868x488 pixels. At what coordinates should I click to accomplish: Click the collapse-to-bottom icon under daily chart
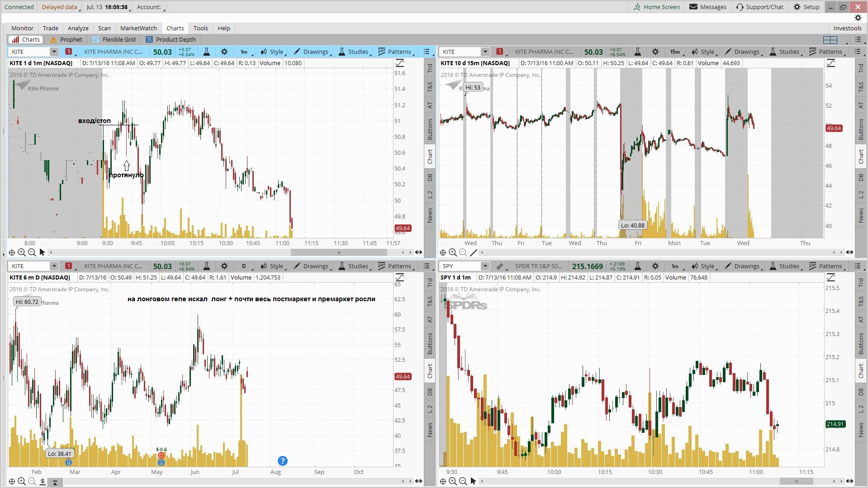tap(55, 482)
